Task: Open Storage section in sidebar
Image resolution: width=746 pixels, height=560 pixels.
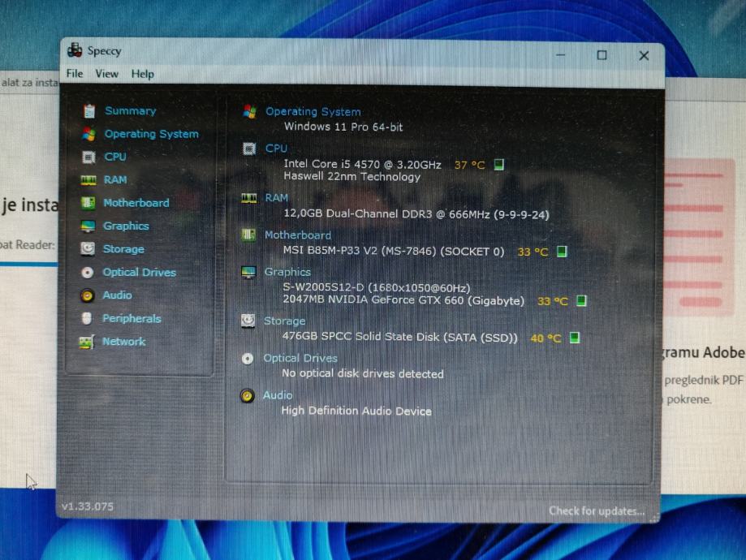Action: (x=123, y=249)
